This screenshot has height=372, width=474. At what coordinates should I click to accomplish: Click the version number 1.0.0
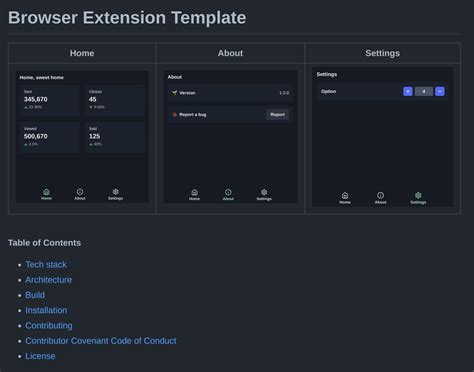[284, 93]
